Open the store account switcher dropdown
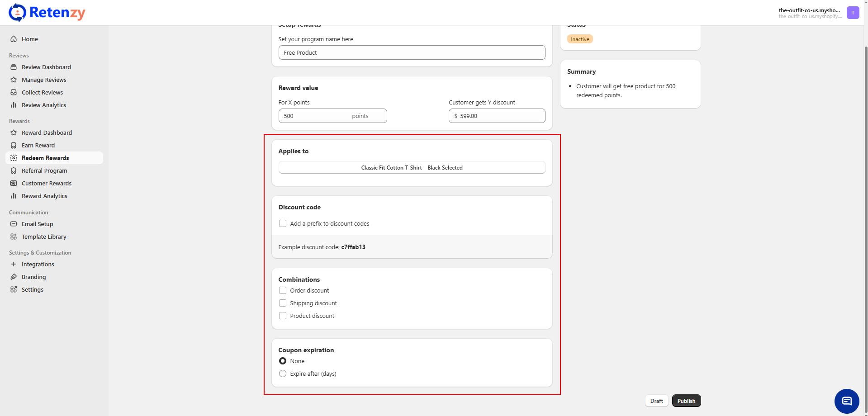868x416 pixels. click(x=810, y=13)
